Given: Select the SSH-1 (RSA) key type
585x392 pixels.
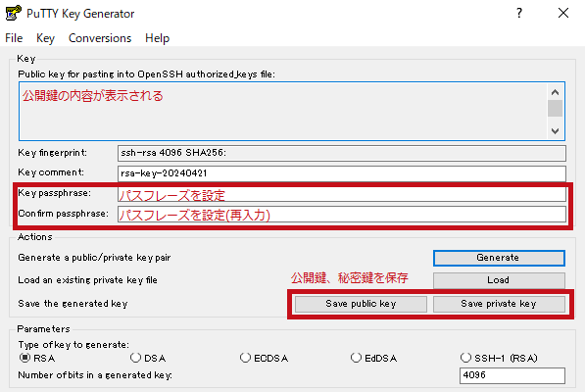Looking at the screenshot, I should coord(465,358).
